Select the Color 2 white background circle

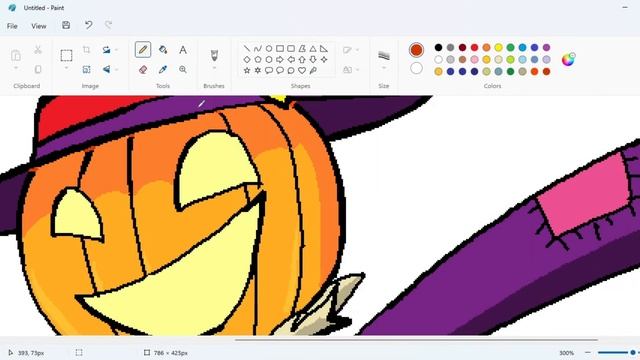pos(416,68)
